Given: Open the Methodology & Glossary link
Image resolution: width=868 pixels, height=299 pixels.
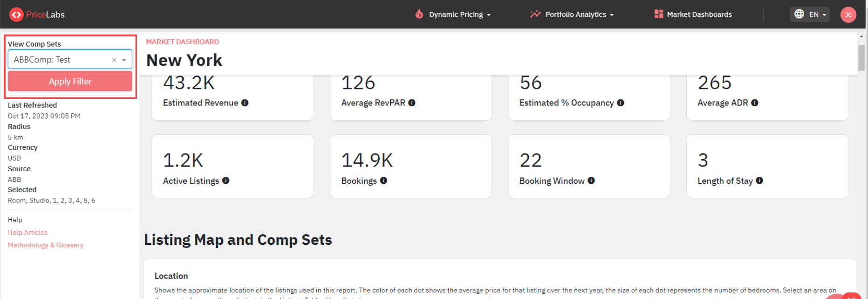Looking at the screenshot, I should (46, 245).
